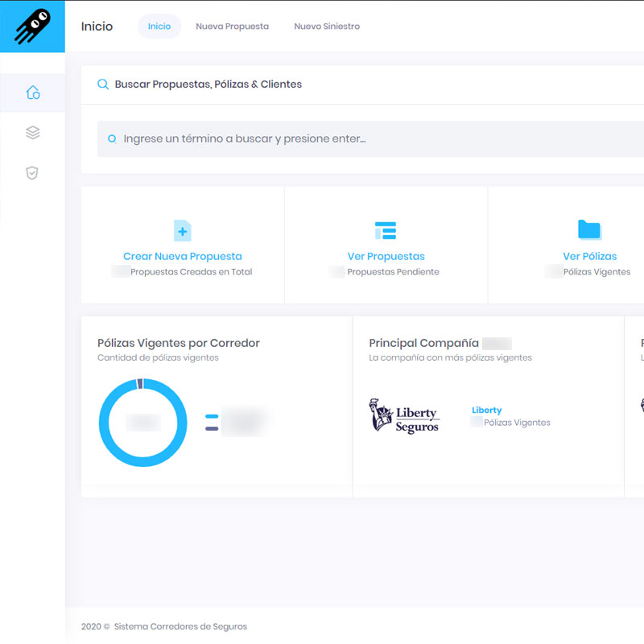The image size is (644, 644).
Task: Click the new document plus icon
Action: tap(183, 231)
